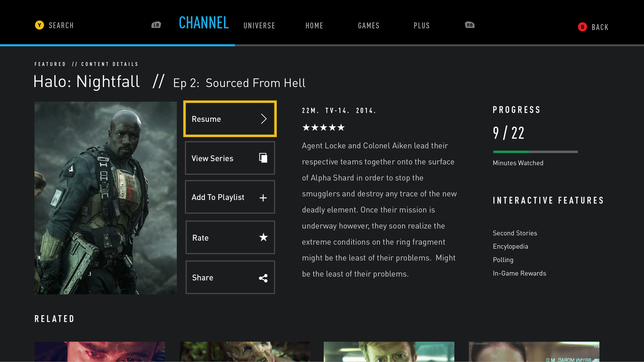
Task: Open the Encylopedia feature
Action: tap(510, 246)
